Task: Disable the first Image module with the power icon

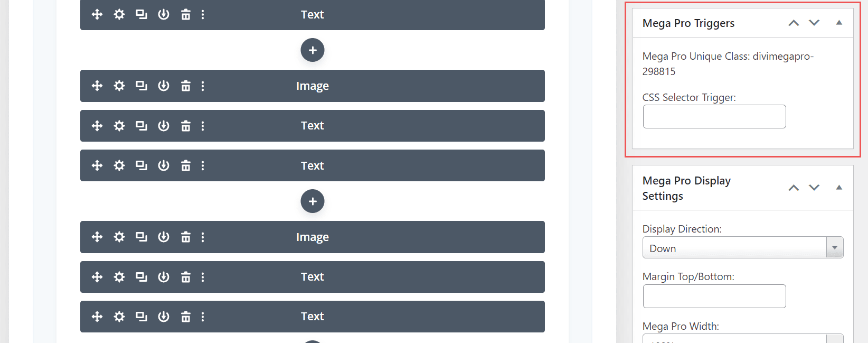Action: click(x=164, y=86)
